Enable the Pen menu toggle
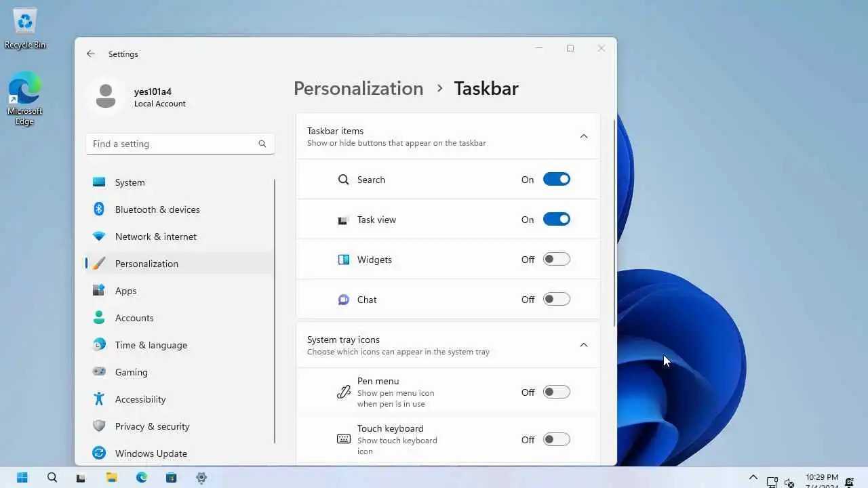The height and width of the screenshot is (488, 868). (x=556, y=392)
